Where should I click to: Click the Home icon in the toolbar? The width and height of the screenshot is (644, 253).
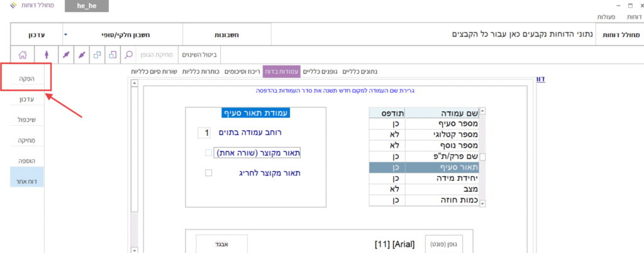point(22,55)
